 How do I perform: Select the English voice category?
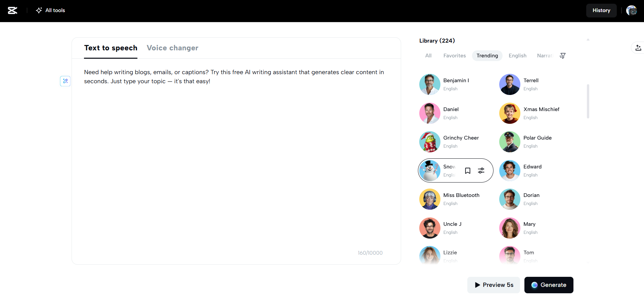(517, 56)
